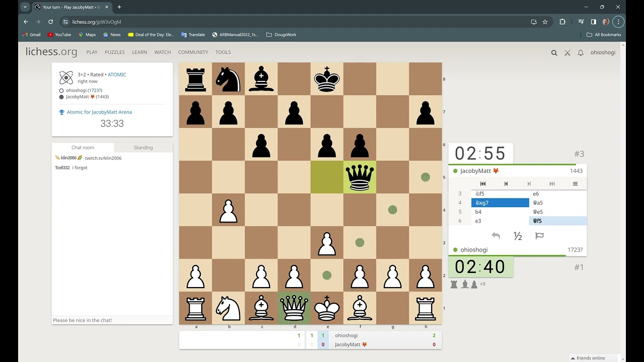Move queen to highlighted e2 dot
This screenshot has width=644, height=362.
click(327, 276)
